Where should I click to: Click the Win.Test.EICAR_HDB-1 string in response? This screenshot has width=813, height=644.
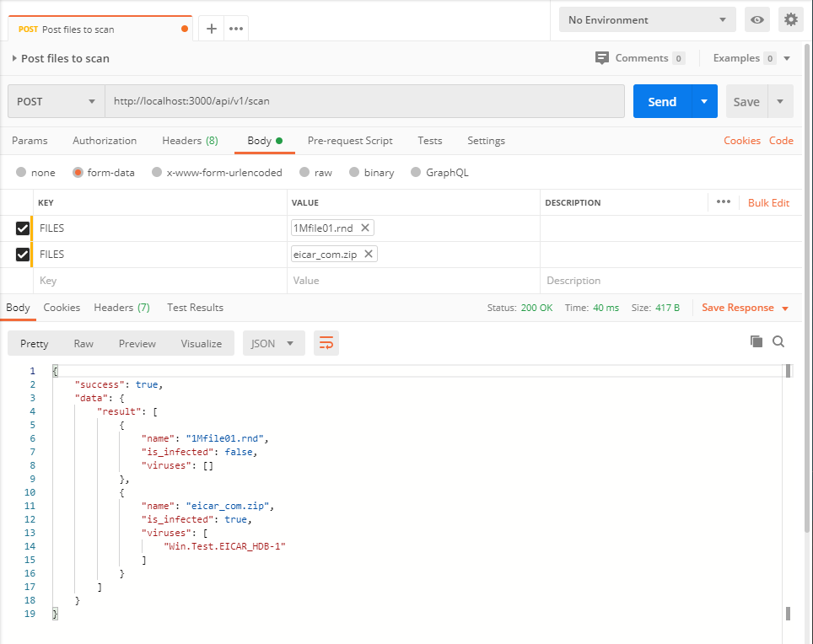[x=224, y=546]
